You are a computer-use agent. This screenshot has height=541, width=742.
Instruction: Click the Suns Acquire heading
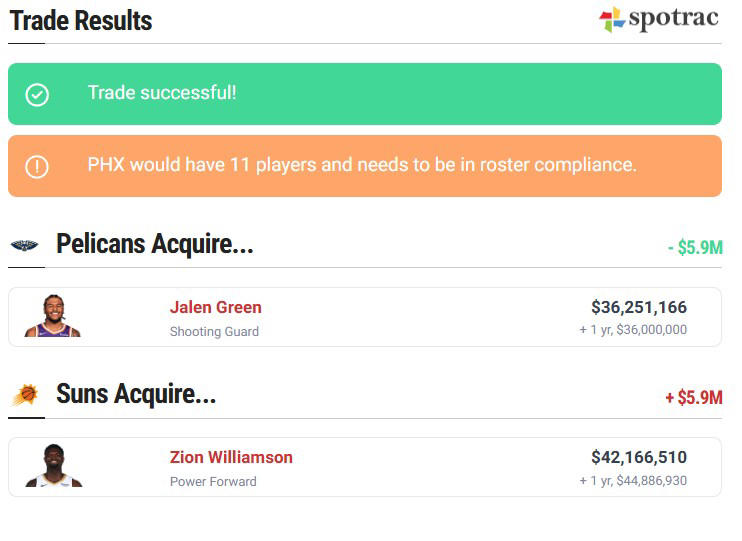click(x=136, y=394)
